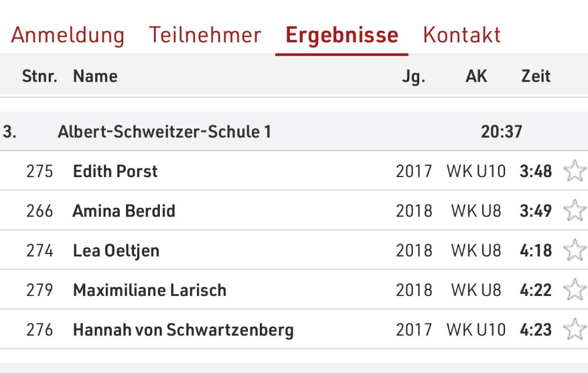The image size is (588, 373).
Task: Favorite Edith Porst with the star icon
Action: point(575,171)
